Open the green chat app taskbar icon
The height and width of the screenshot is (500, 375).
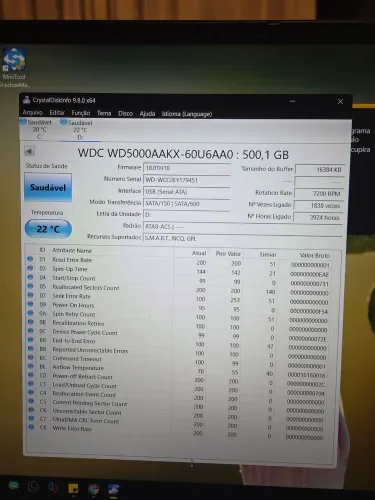(13, 486)
